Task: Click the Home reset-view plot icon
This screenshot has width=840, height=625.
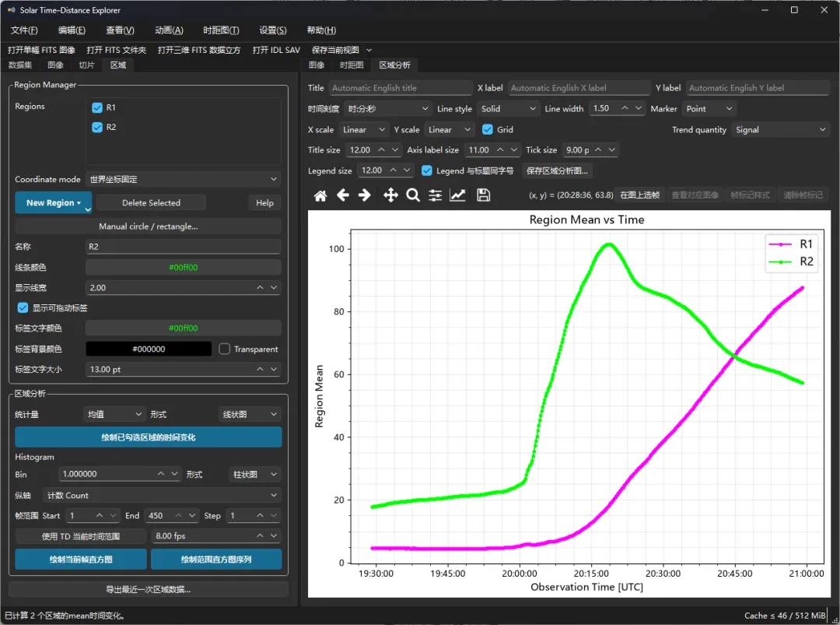Action: click(x=320, y=195)
